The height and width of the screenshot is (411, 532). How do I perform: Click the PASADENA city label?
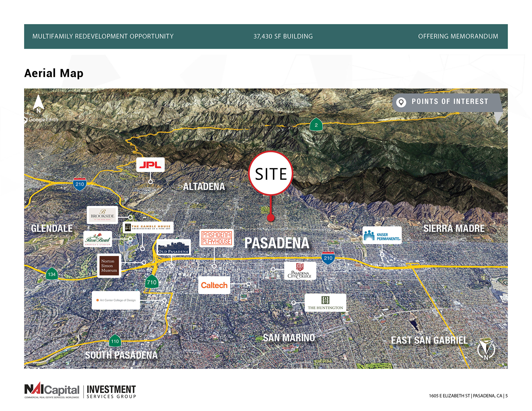pos(277,243)
